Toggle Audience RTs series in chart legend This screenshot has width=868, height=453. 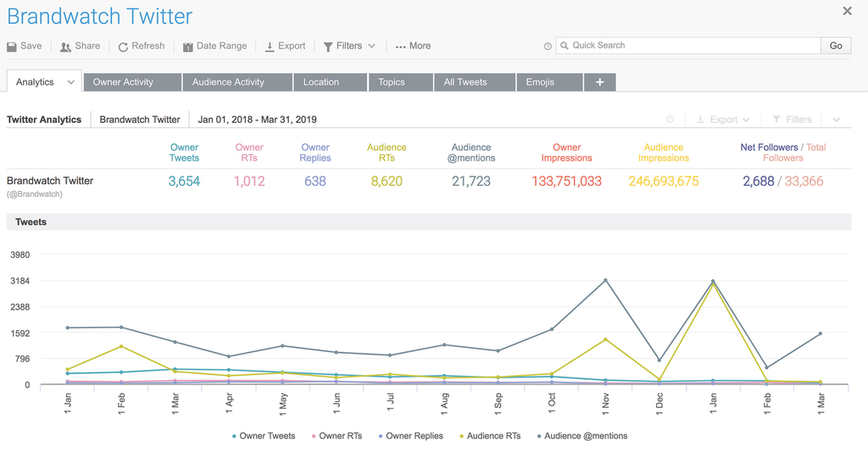click(490, 436)
